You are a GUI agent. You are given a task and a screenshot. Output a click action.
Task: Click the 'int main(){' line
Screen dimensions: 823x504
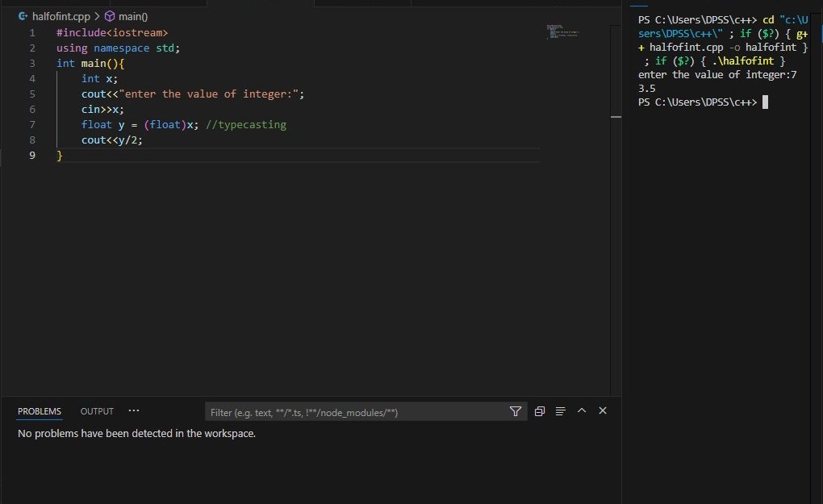click(x=90, y=63)
